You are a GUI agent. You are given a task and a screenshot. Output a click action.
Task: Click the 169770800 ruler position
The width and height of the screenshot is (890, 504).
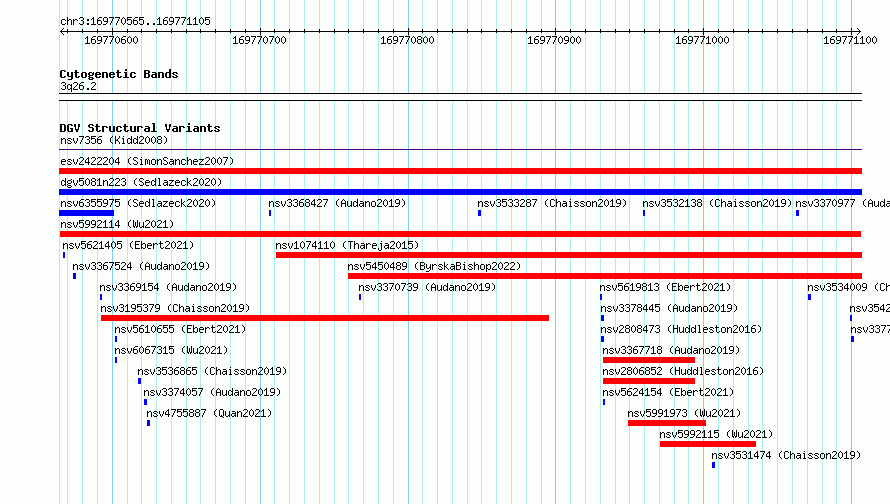coord(407,40)
